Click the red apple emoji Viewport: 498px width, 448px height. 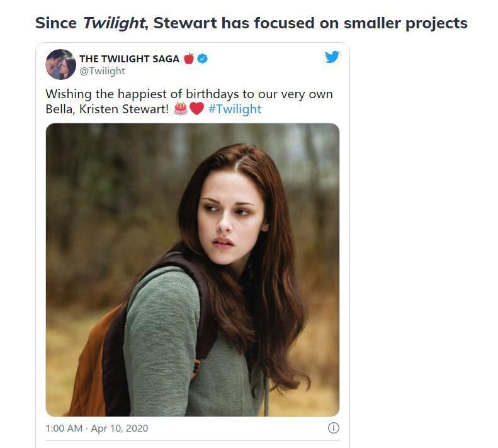188,59
